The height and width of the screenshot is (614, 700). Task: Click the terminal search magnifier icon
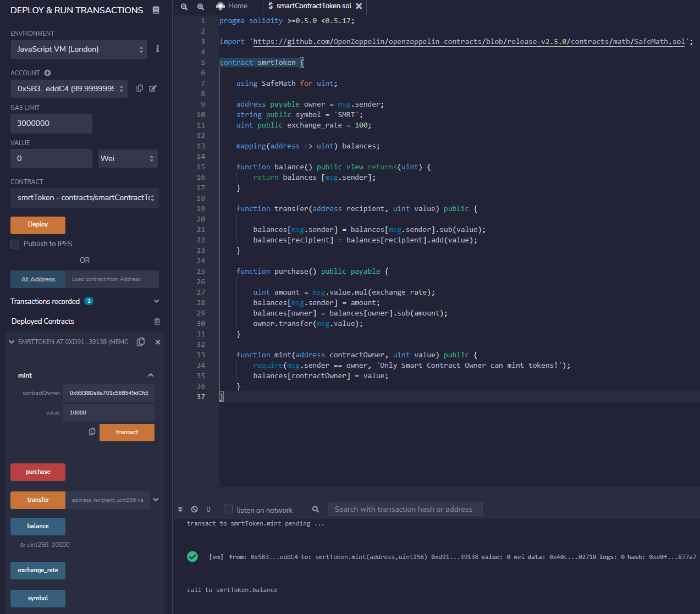click(x=316, y=510)
